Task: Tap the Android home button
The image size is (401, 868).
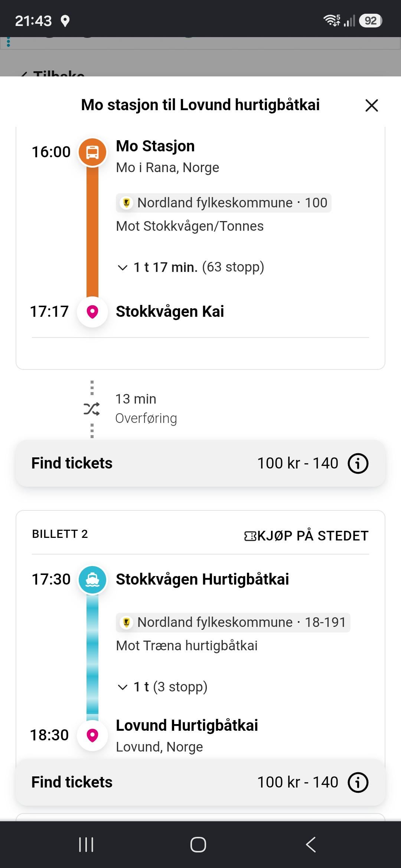Action: [x=198, y=845]
